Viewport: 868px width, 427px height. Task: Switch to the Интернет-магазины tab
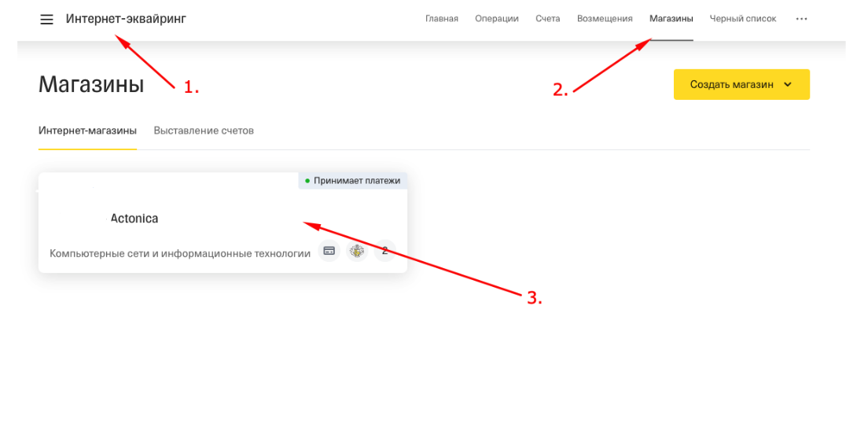click(87, 131)
